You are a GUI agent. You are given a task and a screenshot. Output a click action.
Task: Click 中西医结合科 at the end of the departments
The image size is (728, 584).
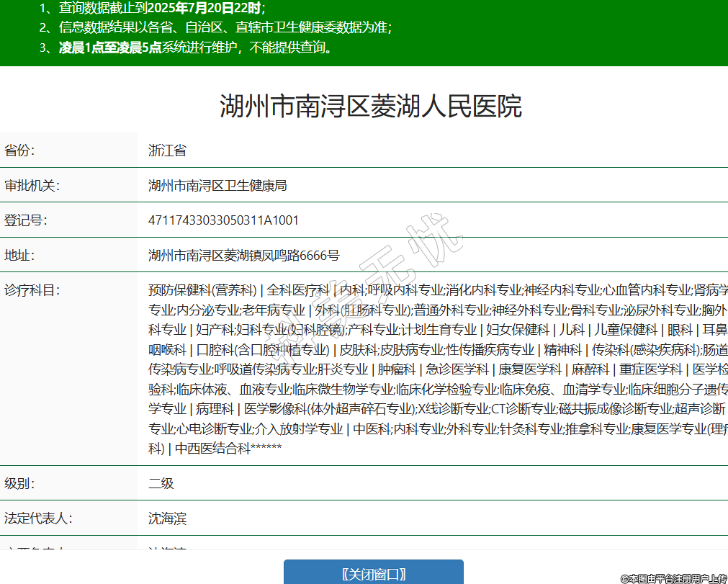[x=212, y=449]
